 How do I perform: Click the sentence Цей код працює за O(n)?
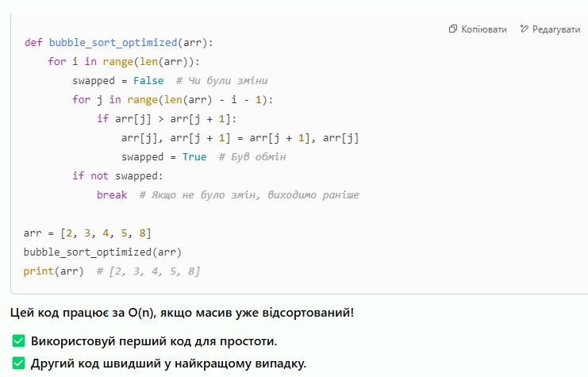(x=182, y=312)
